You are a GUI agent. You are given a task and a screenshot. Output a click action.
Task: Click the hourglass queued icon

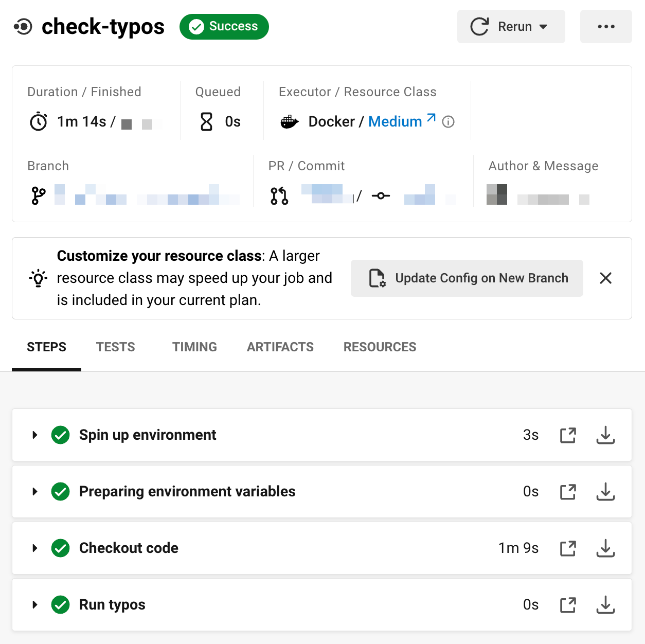point(206,122)
